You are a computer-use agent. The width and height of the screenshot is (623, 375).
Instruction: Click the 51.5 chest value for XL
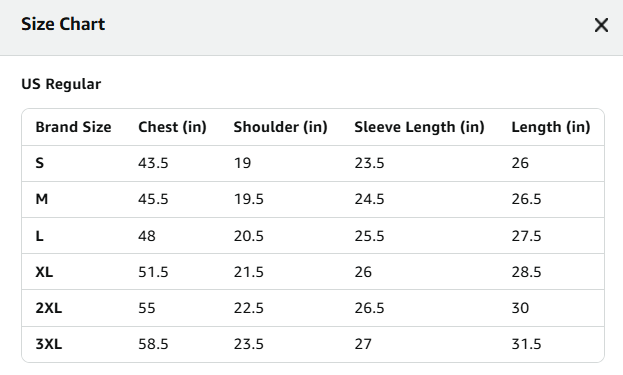coord(153,272)
